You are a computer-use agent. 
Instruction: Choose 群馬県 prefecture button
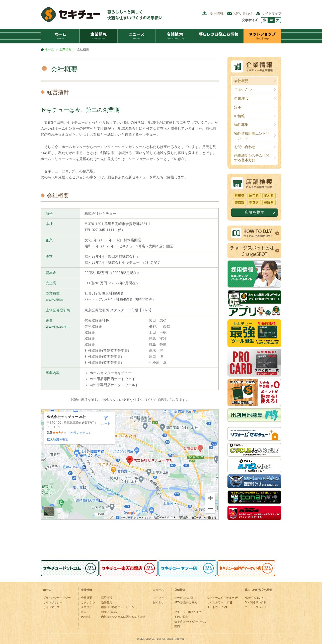point(239,196)
